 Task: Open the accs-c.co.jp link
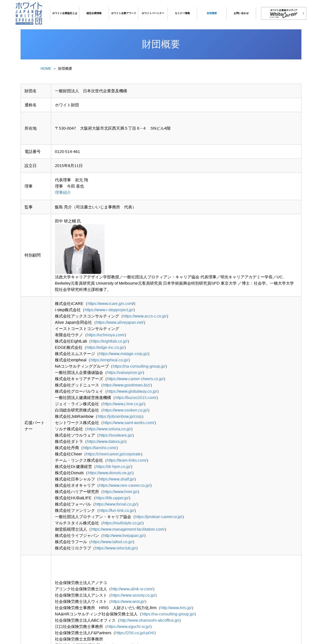click(145, 316)
